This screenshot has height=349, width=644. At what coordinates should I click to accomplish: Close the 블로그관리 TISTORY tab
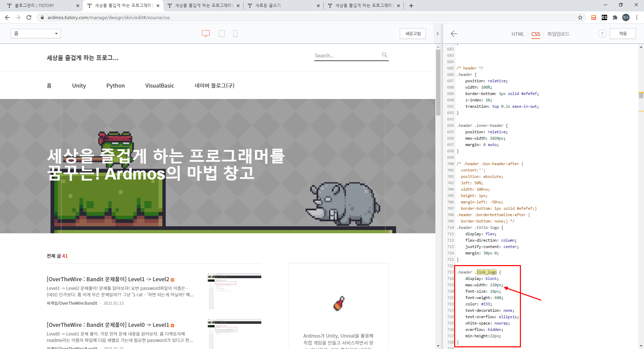point(78,6)
